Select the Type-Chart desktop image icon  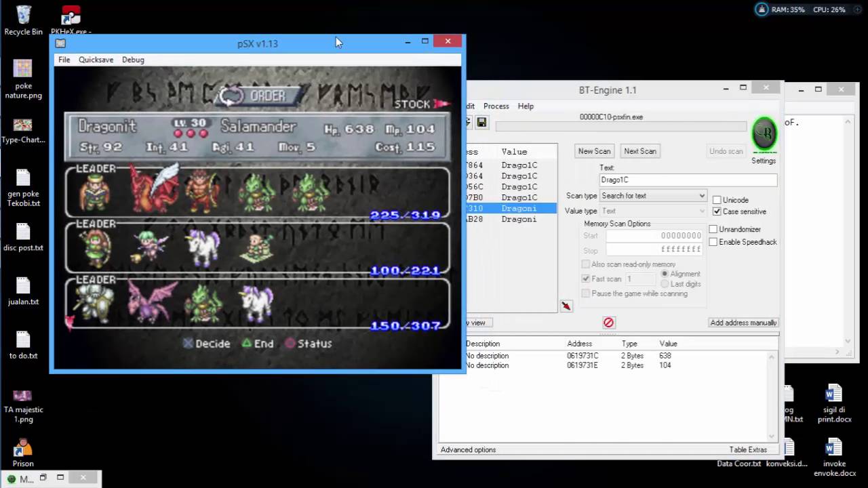23,130
